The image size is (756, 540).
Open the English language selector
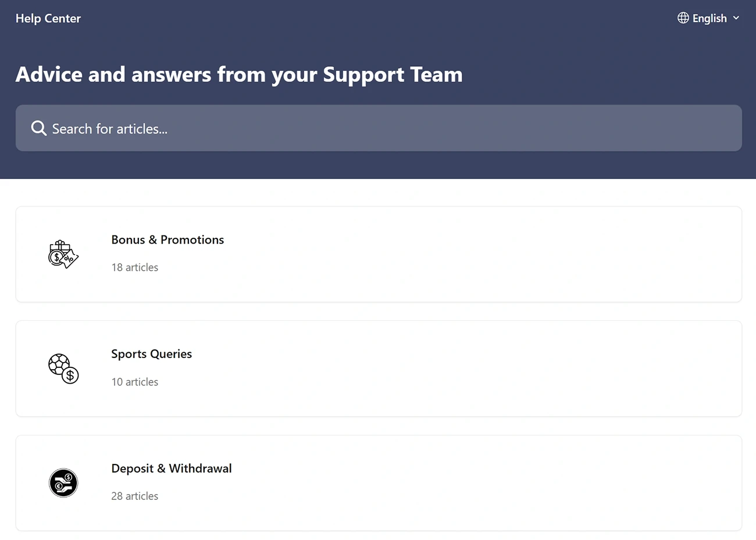(709, 19)
